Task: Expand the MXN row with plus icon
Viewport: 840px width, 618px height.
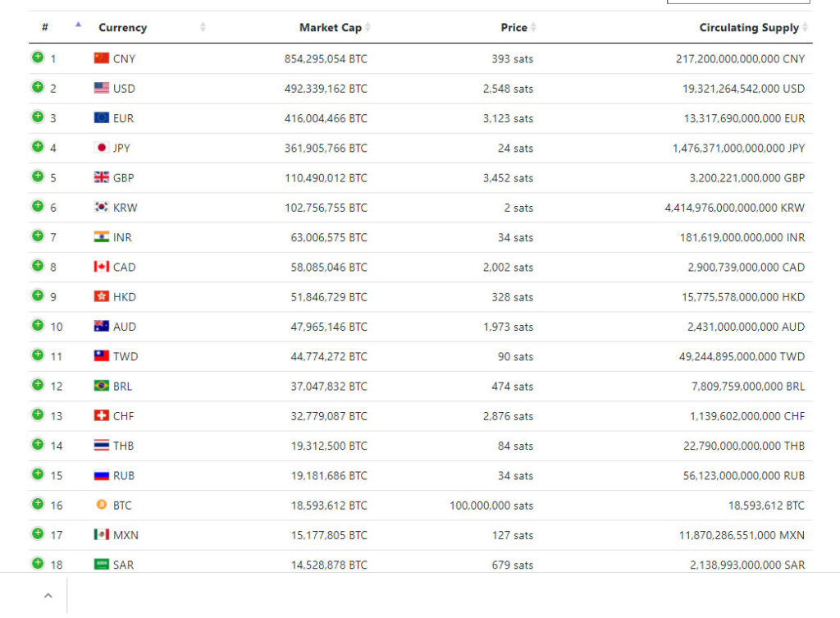Action: click(38, 533)
